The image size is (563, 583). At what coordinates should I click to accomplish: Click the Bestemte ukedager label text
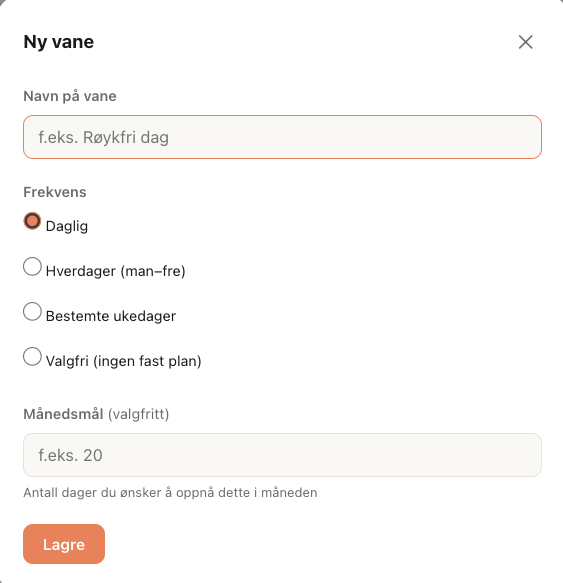(111, 316)
